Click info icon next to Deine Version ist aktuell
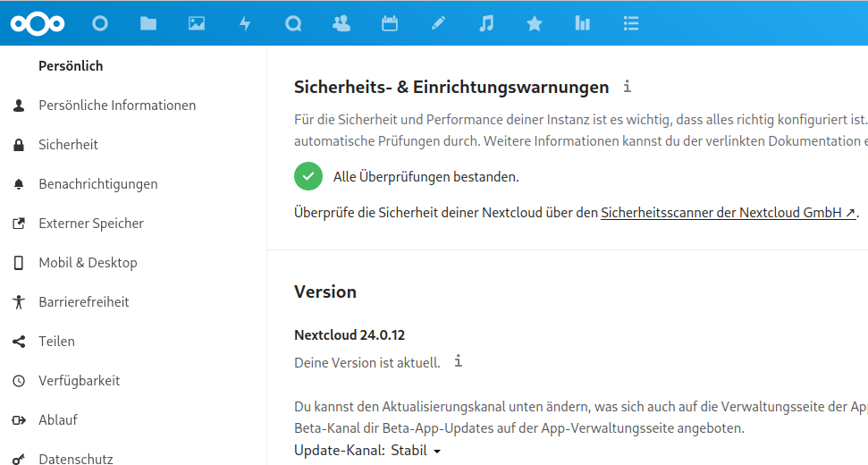The height and width of the screenshot is (465, 868). [x=458, y=361]
